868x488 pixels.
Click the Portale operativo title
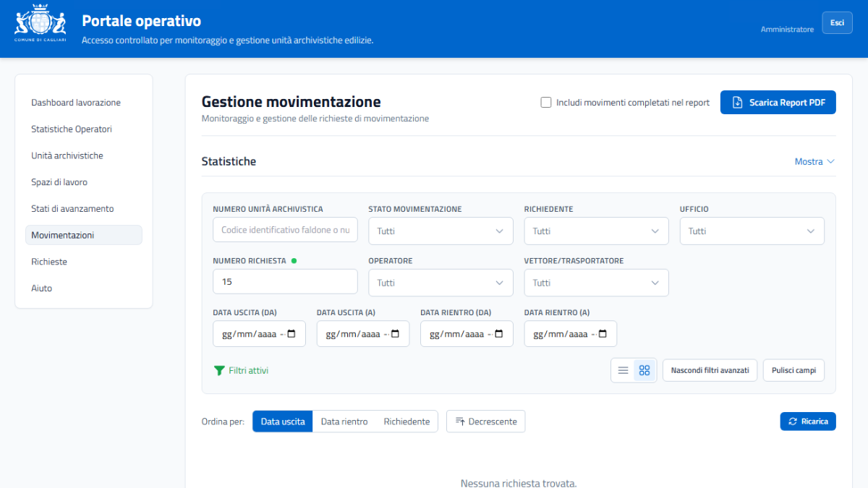[142, 22]
